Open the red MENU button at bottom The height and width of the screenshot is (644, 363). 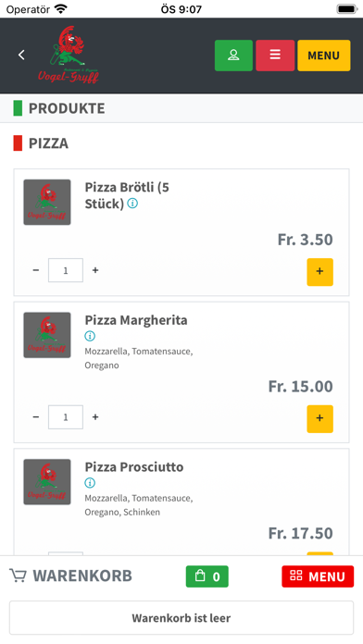coord(318,576)
